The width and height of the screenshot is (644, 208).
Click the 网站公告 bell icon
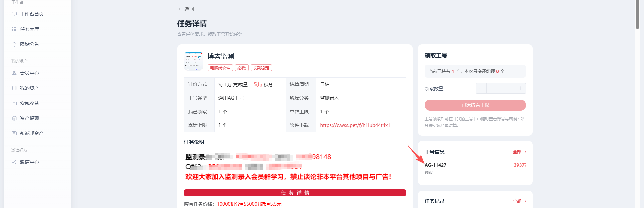point(14,44)
